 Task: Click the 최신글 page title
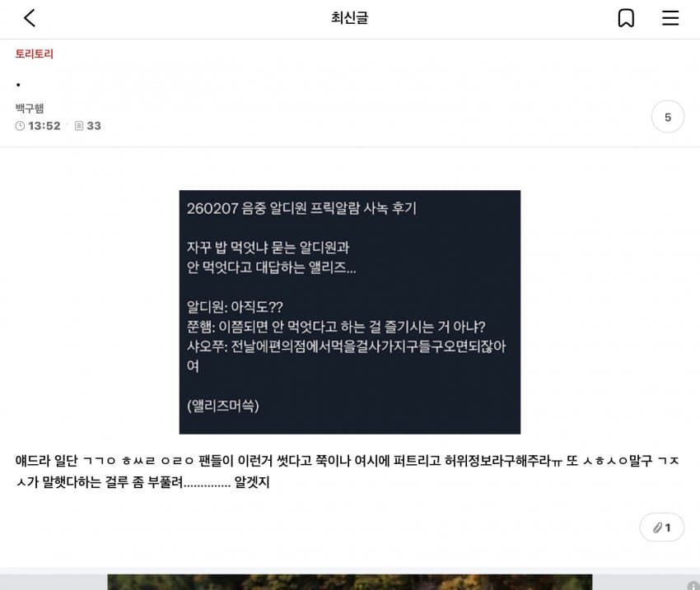tap(349, 18)
